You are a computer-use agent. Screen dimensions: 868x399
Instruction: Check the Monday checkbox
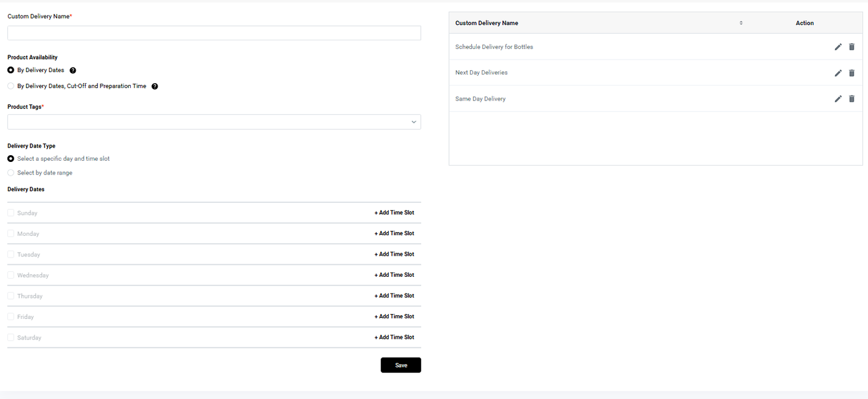click(11, 233)
